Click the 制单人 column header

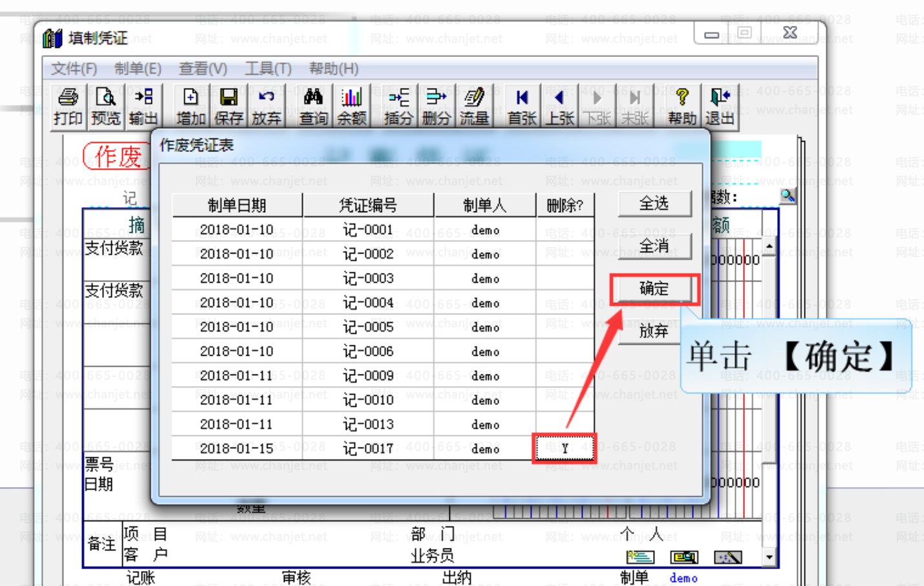(485, 205)
